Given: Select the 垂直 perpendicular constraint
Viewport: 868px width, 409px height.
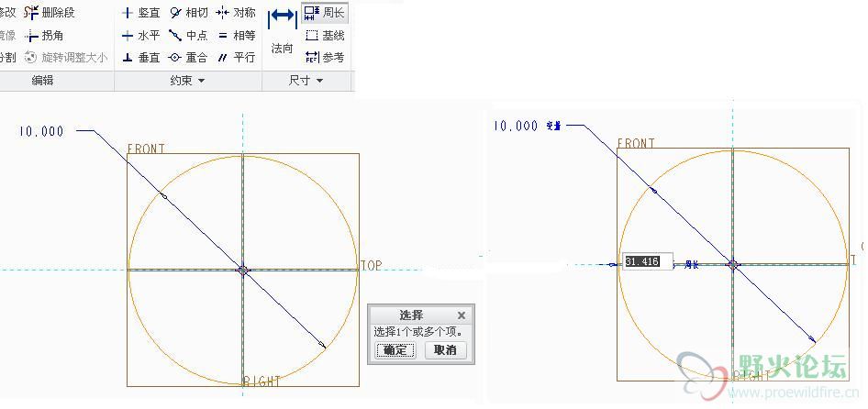Looking at the screenshot, I should (141, 57).
